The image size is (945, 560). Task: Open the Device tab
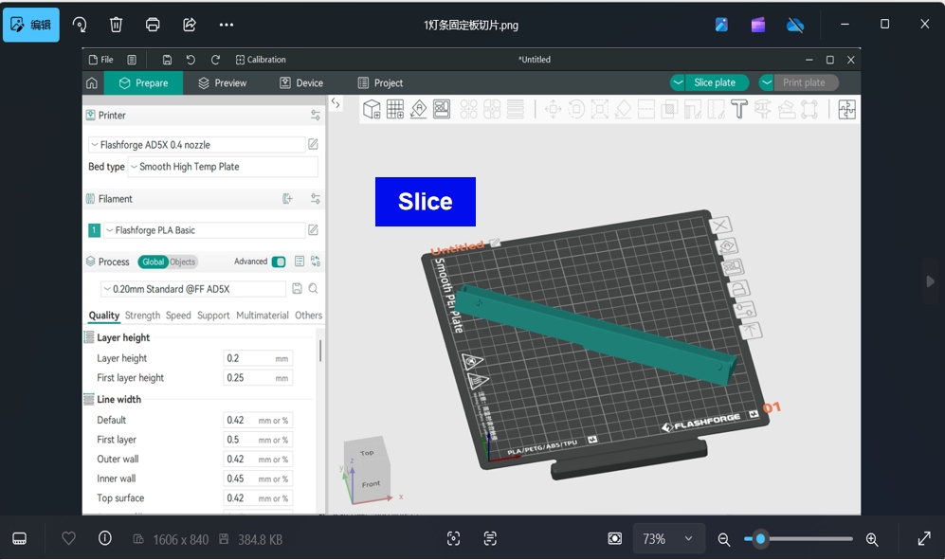(301, 83)
